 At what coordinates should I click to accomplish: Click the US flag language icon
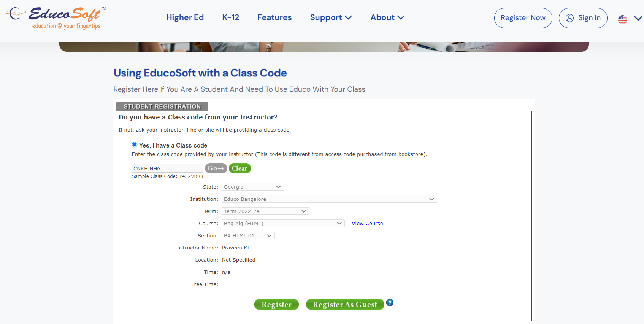click(x=622, y=19)
